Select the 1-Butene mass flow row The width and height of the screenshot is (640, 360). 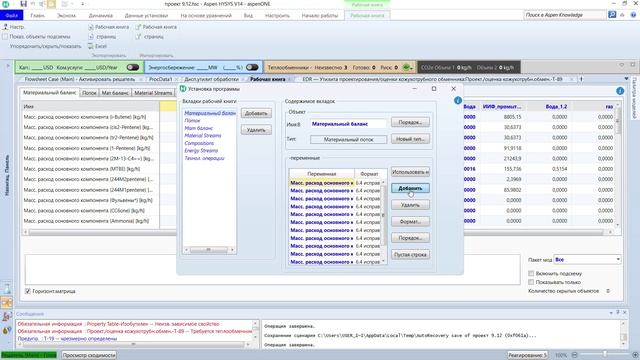[x=91, y=117]
